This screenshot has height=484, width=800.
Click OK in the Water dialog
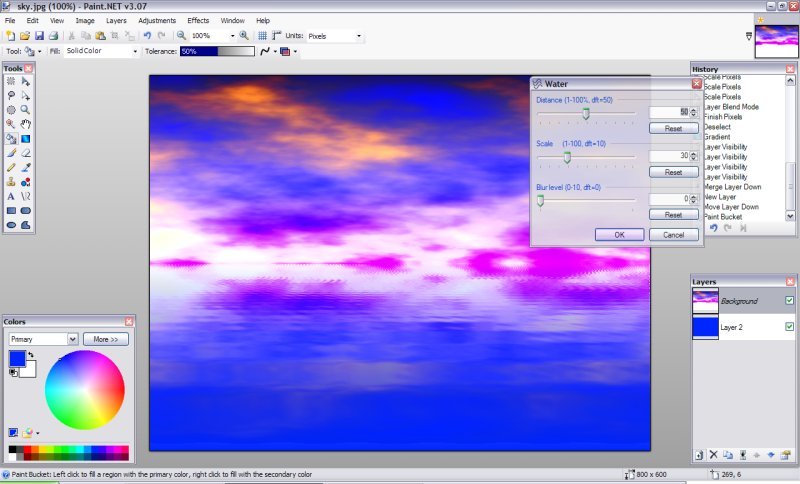click(x=619, y=234)
